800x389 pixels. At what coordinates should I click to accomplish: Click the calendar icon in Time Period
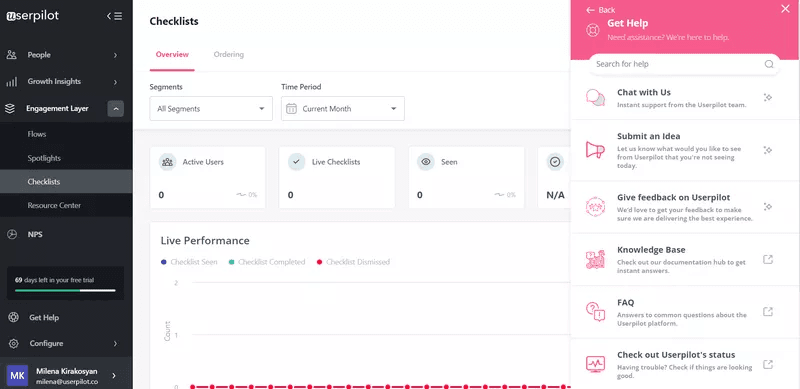(x=291, y=109)
